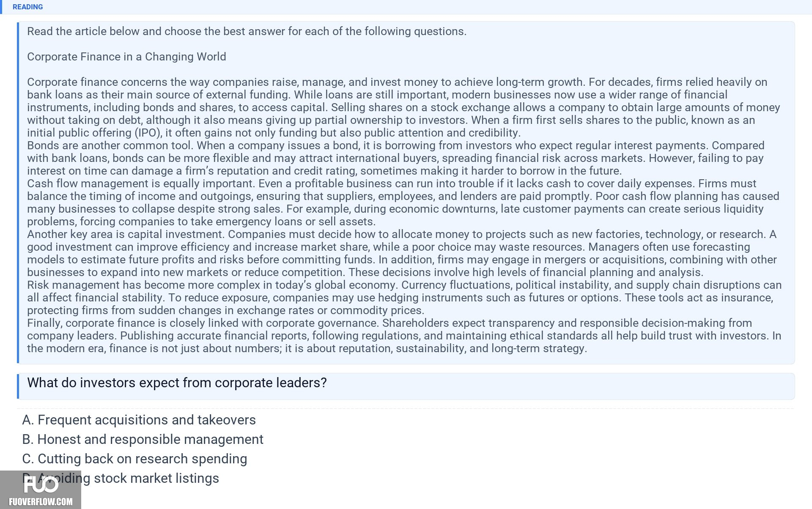Screen dimensions: 812x509
Task: Click the blue left border of the article box
Action: [18, 192]
